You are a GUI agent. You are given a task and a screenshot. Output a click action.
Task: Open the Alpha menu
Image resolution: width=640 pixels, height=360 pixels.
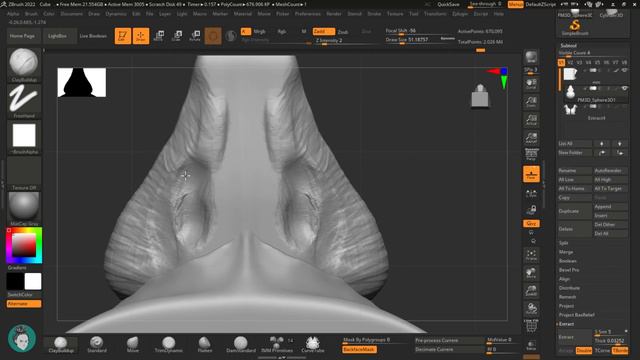pos(13,14)
